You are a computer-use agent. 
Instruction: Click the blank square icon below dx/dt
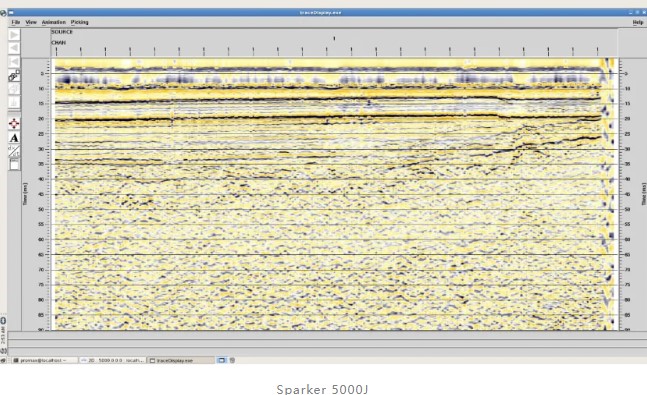(14, 165)
